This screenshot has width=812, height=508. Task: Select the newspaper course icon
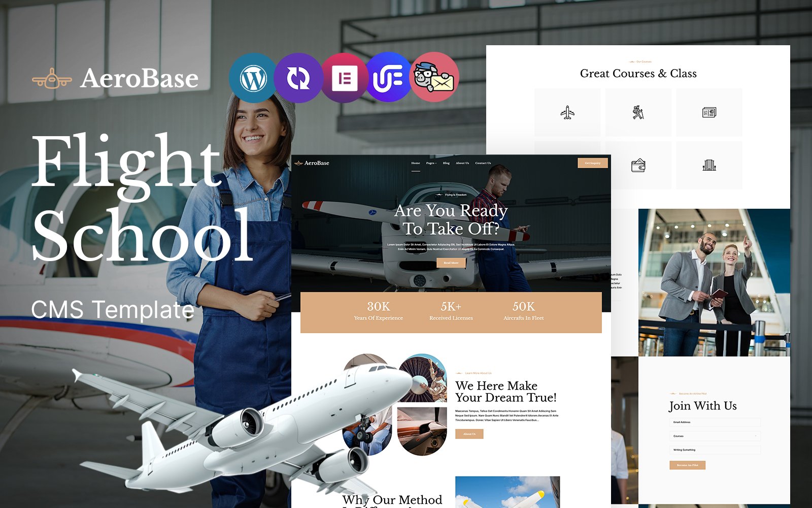[x=709, y=112]
